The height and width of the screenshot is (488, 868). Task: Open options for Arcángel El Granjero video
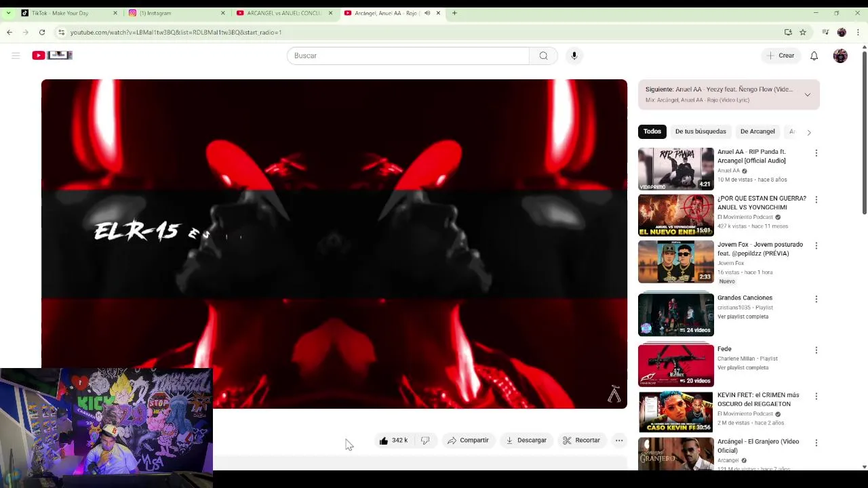[816, 443]
